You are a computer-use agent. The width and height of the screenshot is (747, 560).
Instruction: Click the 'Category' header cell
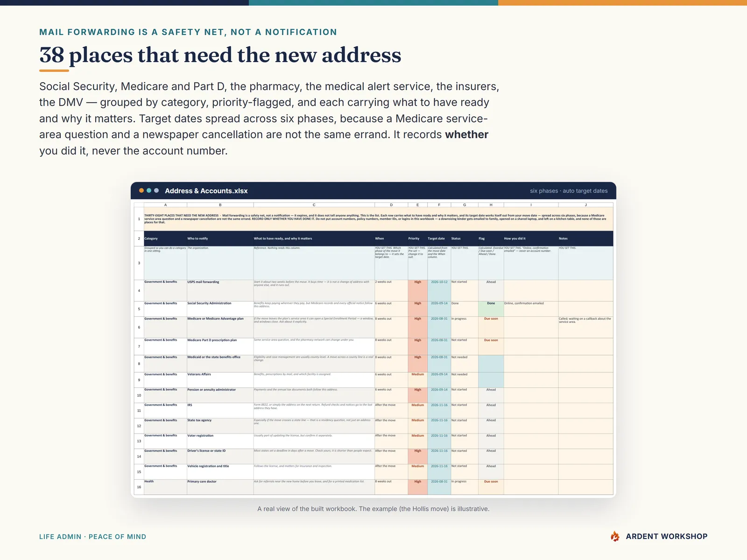coord(165,238)
